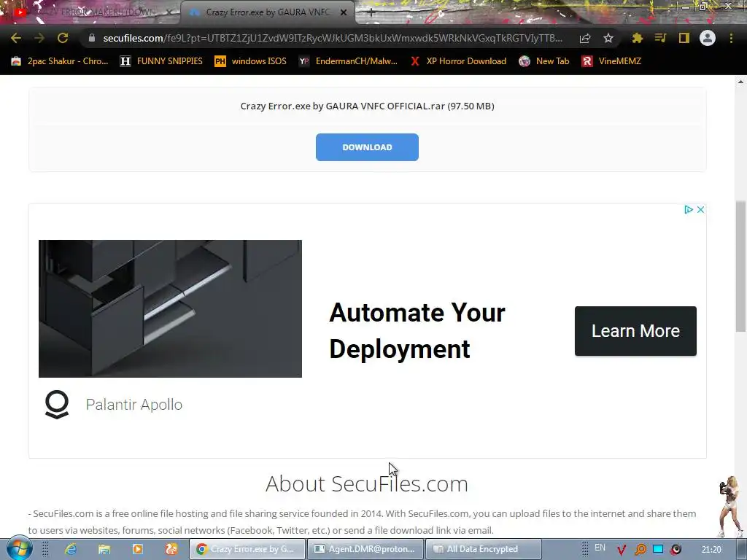Image resolution: width=747 pixels, height=560 pixels.
Task: Close the Crazy Error.exe browser tab
Action: [x=344, y=13]
